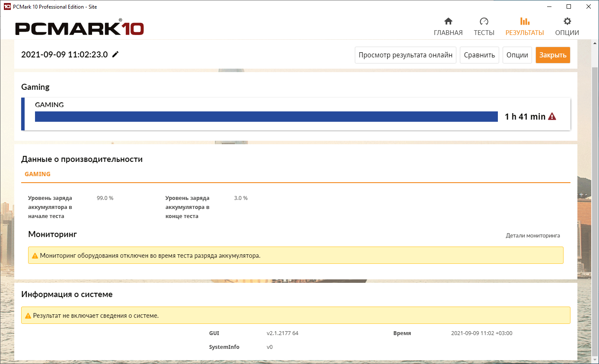This screenshot has width=599, height=364.
Task: Go to the ОПЦИИ settings section
Action: tap(567, 26)
